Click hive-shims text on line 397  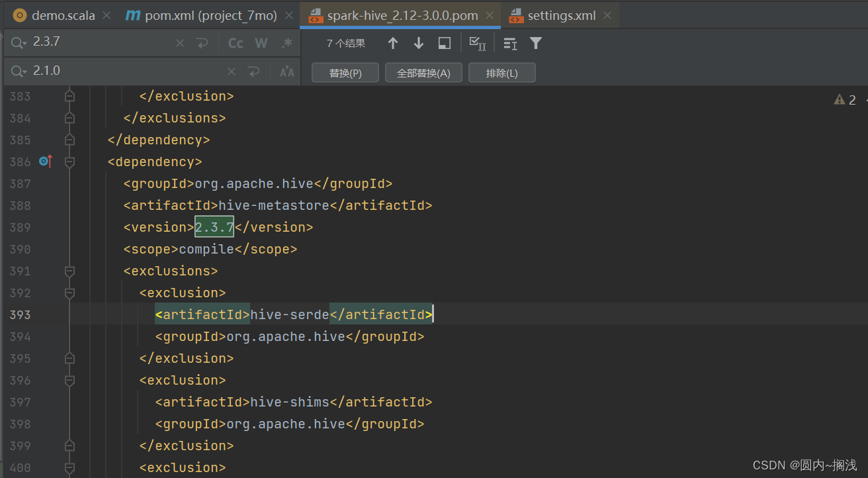tap(290, 402)
